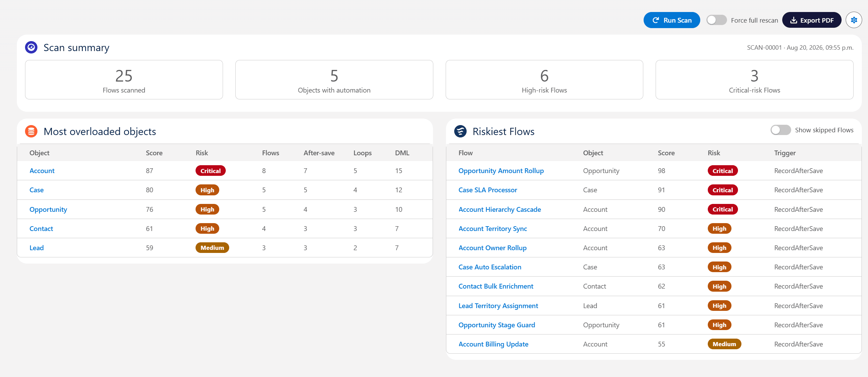868x377 pixels.
Task: Click the DML column header
Action: click(x=402, y=153)
